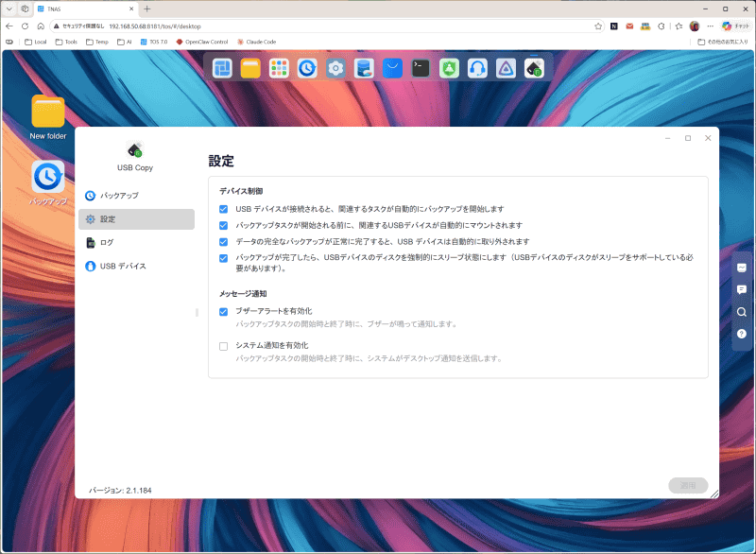
Task: Open the バックアップ desktop shortcut icon
Action: click(48, 182)
